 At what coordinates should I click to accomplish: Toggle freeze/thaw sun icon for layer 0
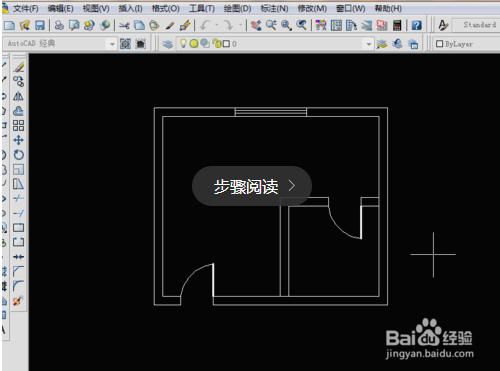(194, 44)
